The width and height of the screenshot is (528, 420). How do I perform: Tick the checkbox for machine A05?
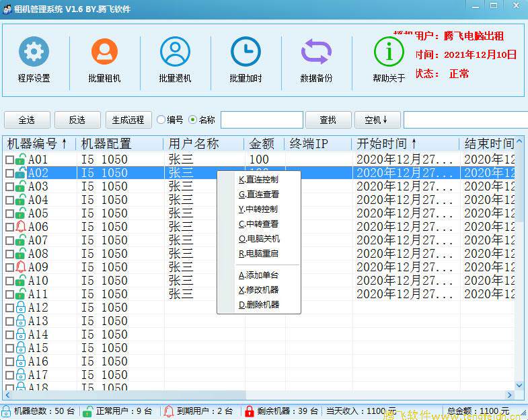[10, 214]
